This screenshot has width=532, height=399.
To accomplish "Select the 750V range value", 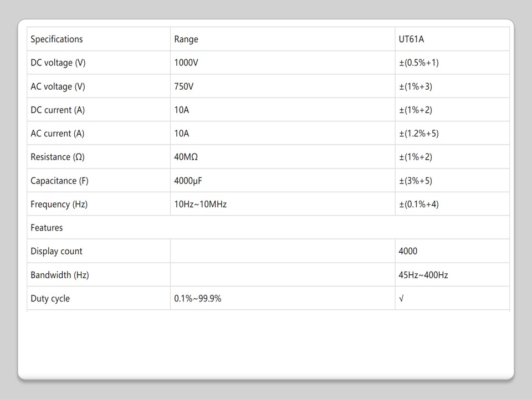I will coord(184,86).
